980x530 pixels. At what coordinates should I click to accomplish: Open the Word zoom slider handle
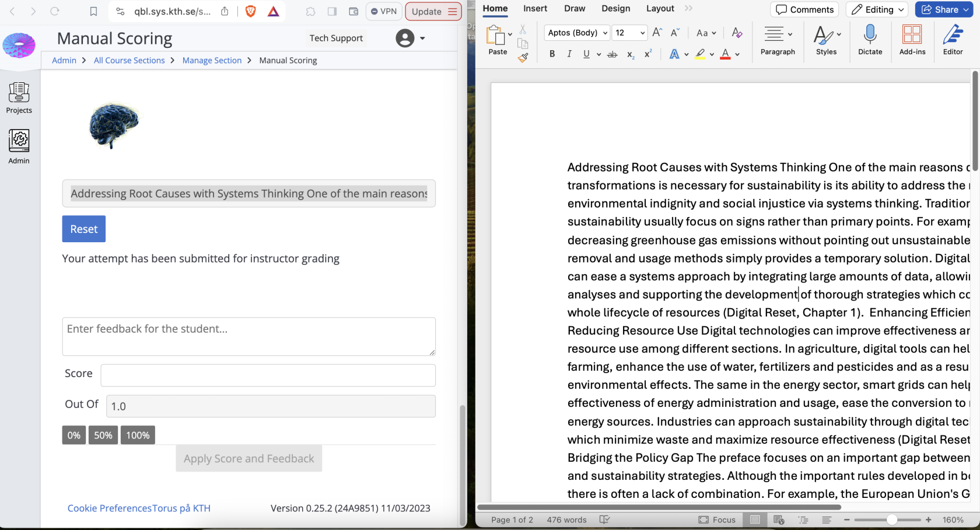tap(891, 519)
